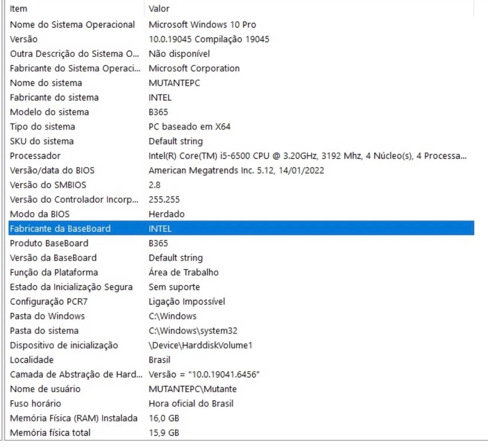Click the MUTANTEPC system name value
Image resolution: width=488 pixels, height=448 pixels.
coord(174,83)
